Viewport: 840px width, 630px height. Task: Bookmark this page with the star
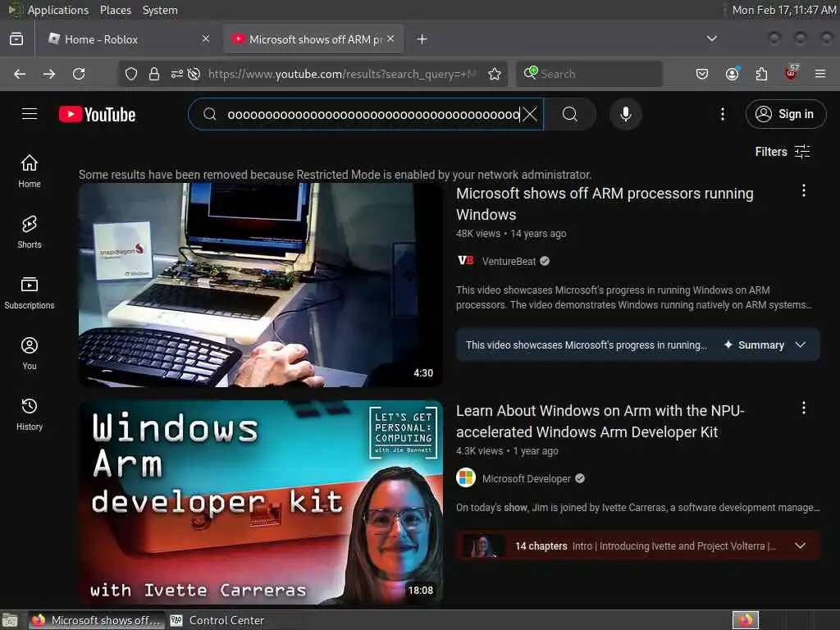pos(495,74)
